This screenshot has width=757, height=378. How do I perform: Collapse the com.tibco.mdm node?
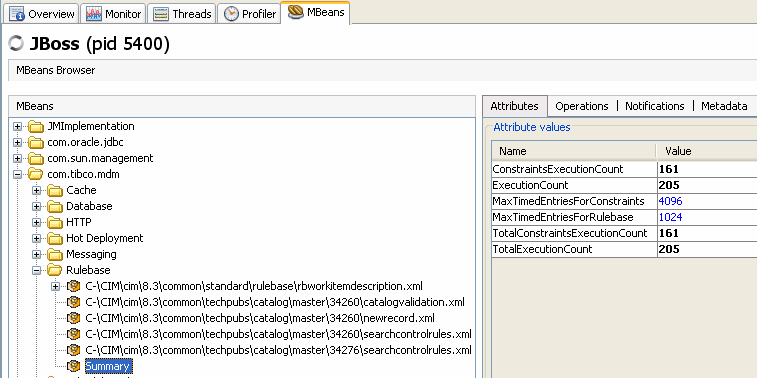click(x=18, y=174)
